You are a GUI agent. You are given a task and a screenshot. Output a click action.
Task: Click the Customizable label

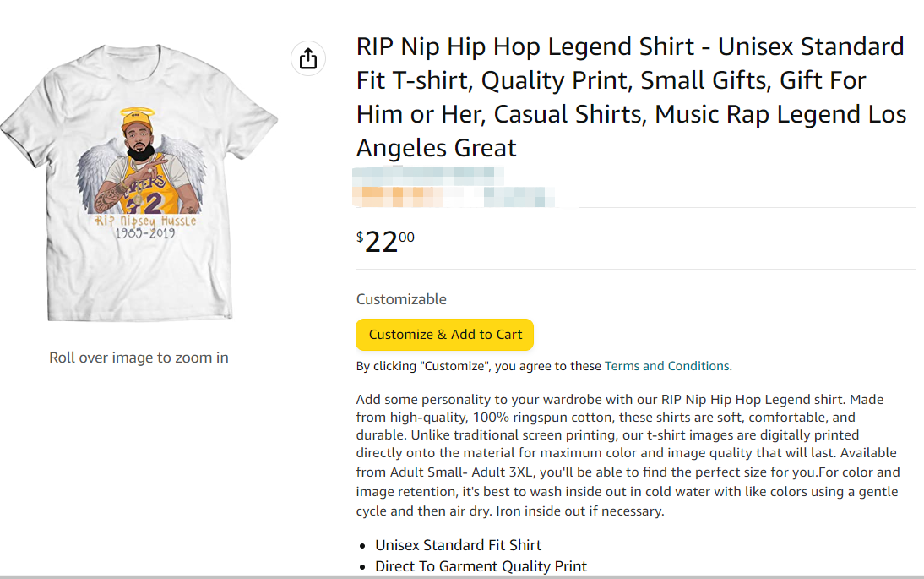(401, 299)
